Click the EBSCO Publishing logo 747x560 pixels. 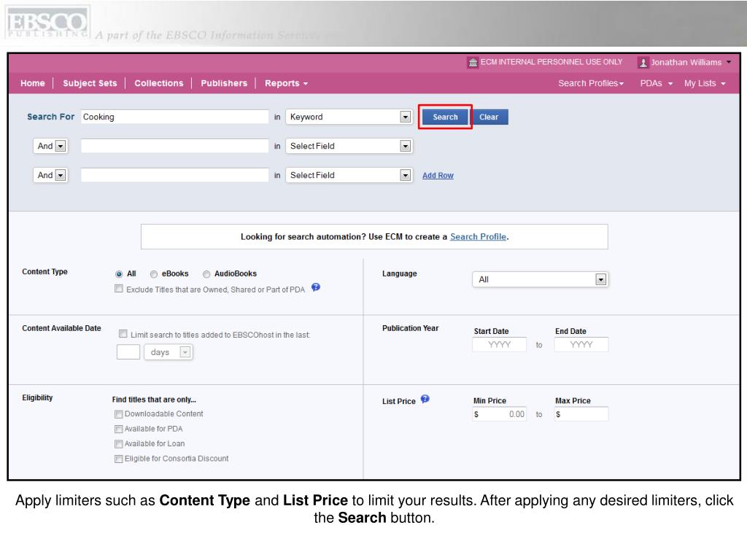tap(47, 22)
